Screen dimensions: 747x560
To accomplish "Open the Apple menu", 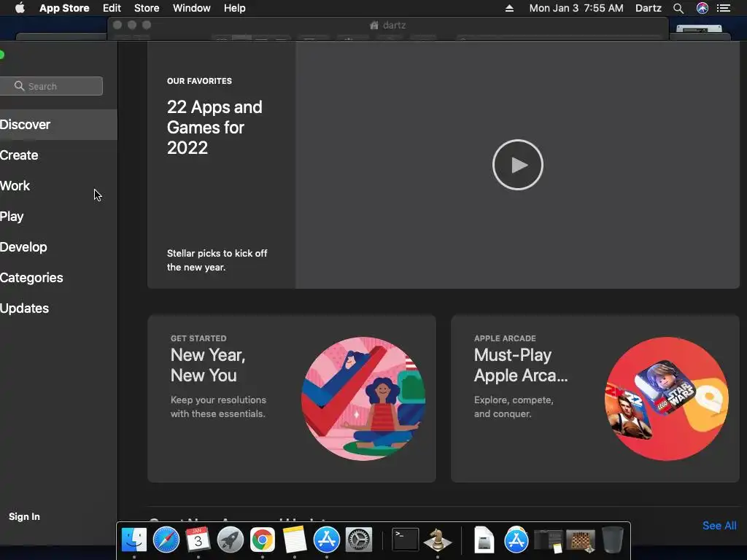I will (20, 8).
